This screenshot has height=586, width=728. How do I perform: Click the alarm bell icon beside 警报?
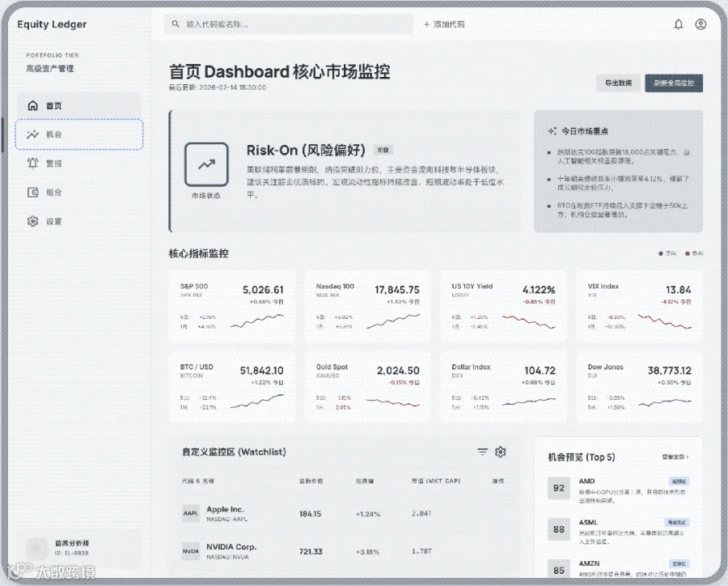(32, 163)
